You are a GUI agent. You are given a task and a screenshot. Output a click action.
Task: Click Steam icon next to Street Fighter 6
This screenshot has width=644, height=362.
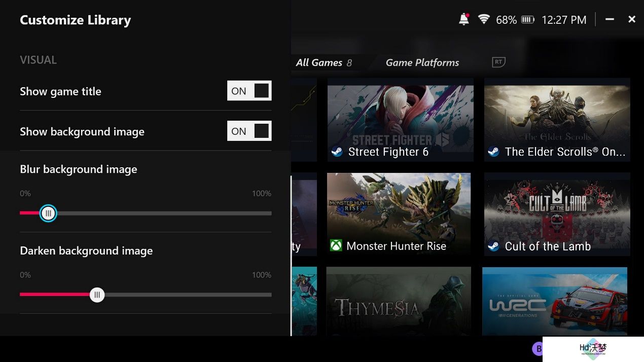(x=337, y=152)
